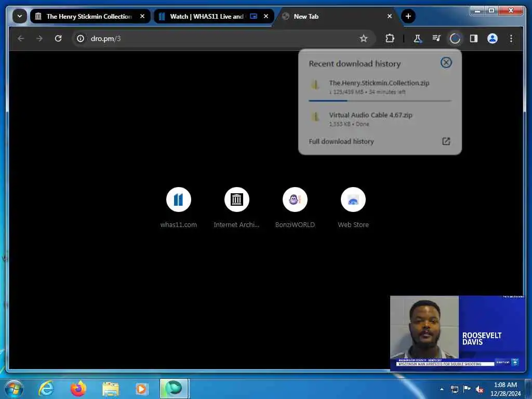Close The Henry Stickmin Collection tab

(142, 16)
